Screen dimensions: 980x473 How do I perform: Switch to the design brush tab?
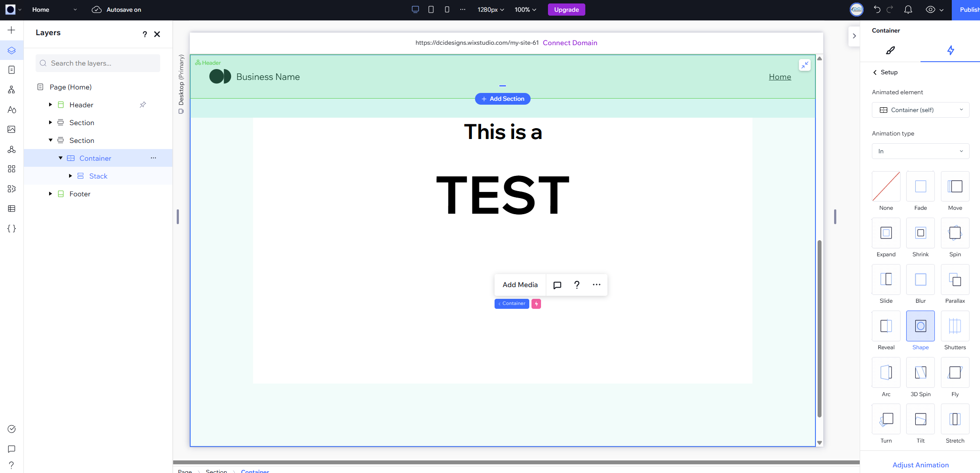[890, 50]
